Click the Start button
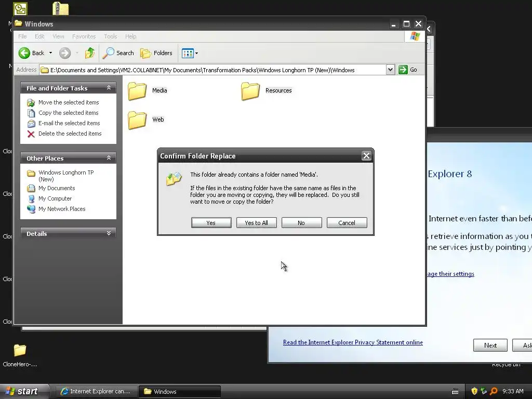The height and width of the screenshot is (399, 532). pos(24,392)
